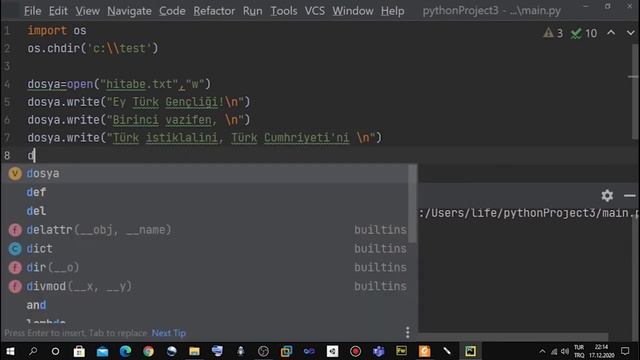Open the volume control in tray
This screenshot has height=360, width=640.
[565, 351]
